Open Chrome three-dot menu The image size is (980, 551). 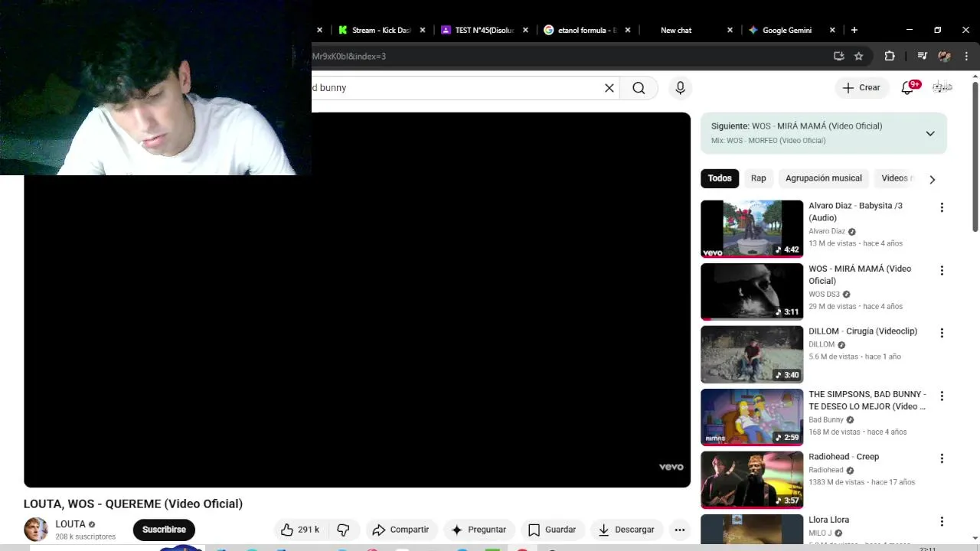pyautogui.click(x=966, y=56)
